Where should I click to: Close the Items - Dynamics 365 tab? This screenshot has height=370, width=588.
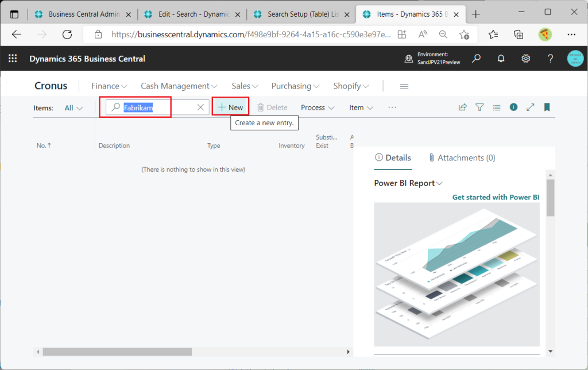point(457,14)
